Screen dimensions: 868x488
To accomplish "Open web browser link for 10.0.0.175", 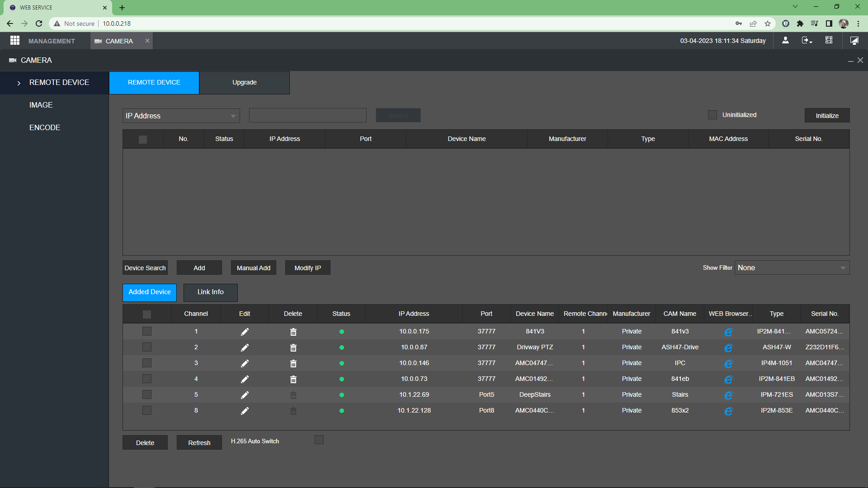I will (x=728, y=332).
